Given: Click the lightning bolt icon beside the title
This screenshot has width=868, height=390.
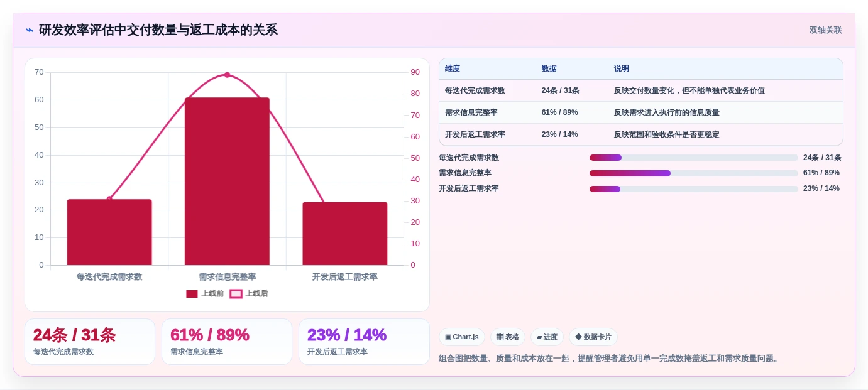Looking at the screenshot, I should point(30,30).
